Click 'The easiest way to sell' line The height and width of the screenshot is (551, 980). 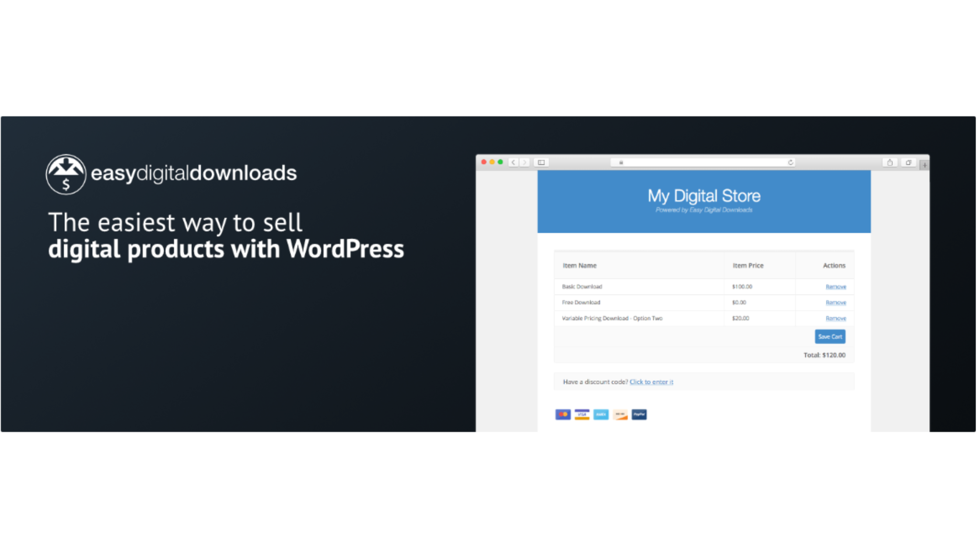pyautogui.click(x=175, y=223)
